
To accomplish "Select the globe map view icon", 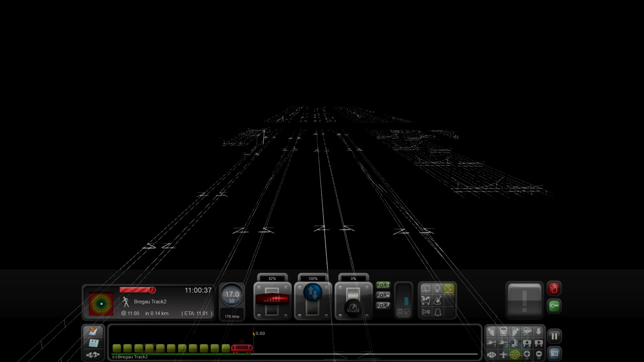I will (x=515, y=354).
